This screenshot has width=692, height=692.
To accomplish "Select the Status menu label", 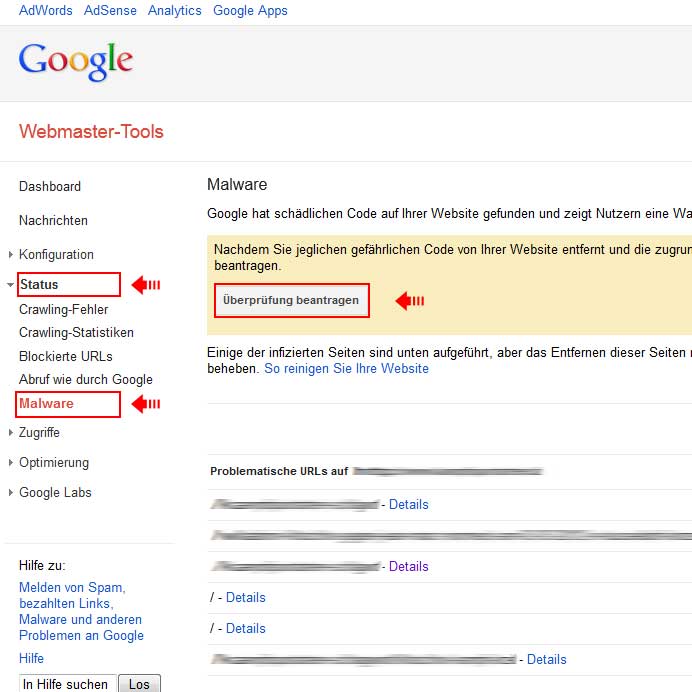I will click(x=39, y=285).
